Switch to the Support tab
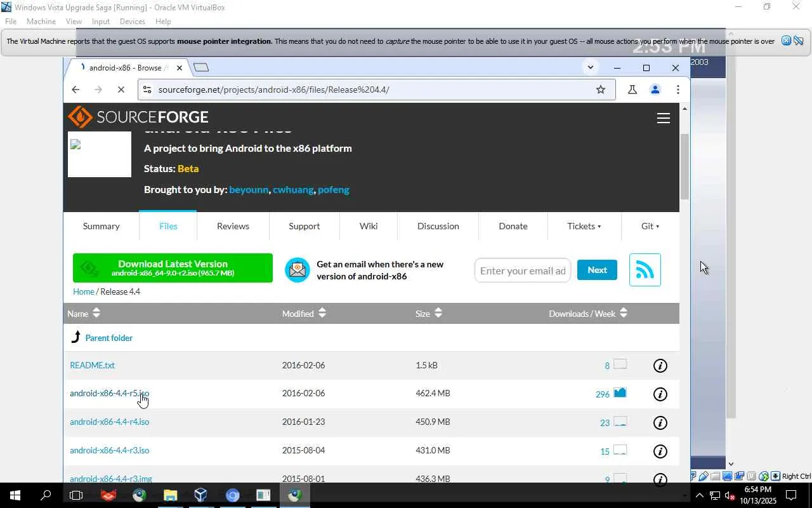812x508 pixels. pos(304,226)
